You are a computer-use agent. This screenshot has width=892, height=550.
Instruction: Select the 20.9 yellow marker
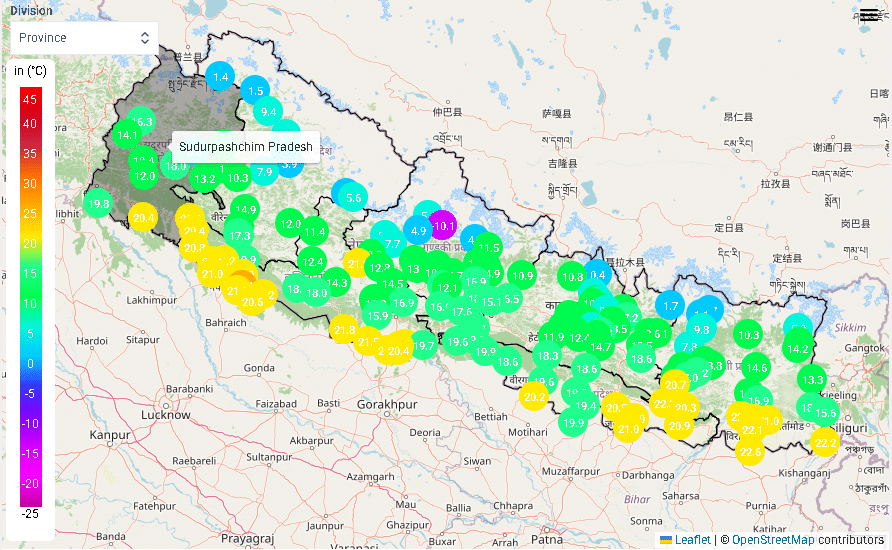click(679, 425)
